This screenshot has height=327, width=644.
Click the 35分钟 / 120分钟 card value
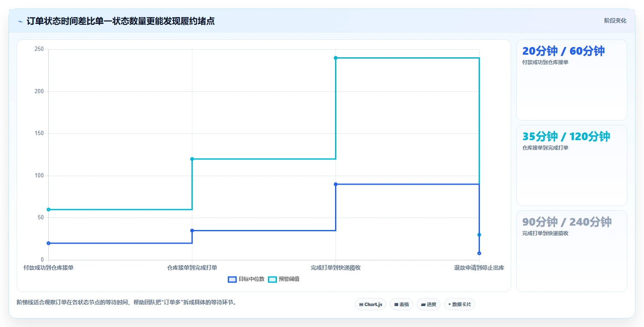pyautogui.click(x=566, y=136)
